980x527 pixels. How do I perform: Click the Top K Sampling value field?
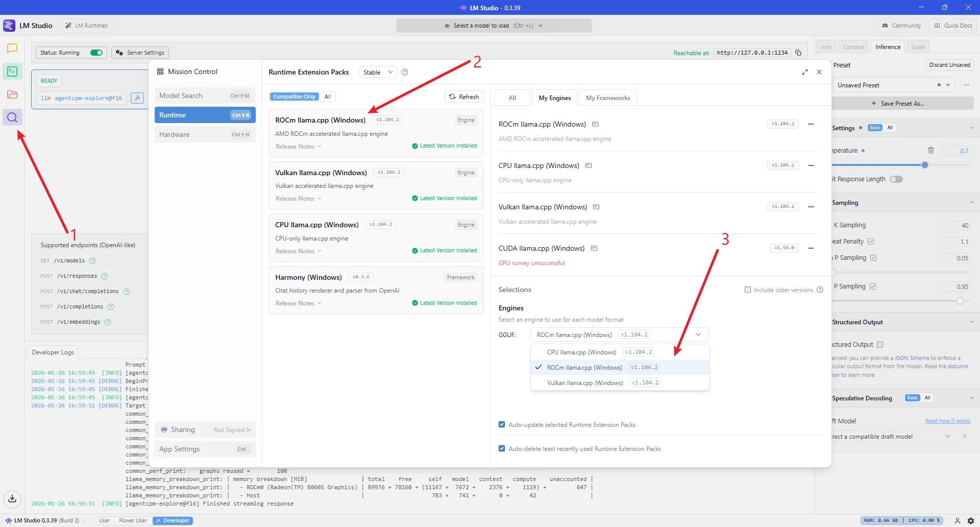tap(956, 225)
